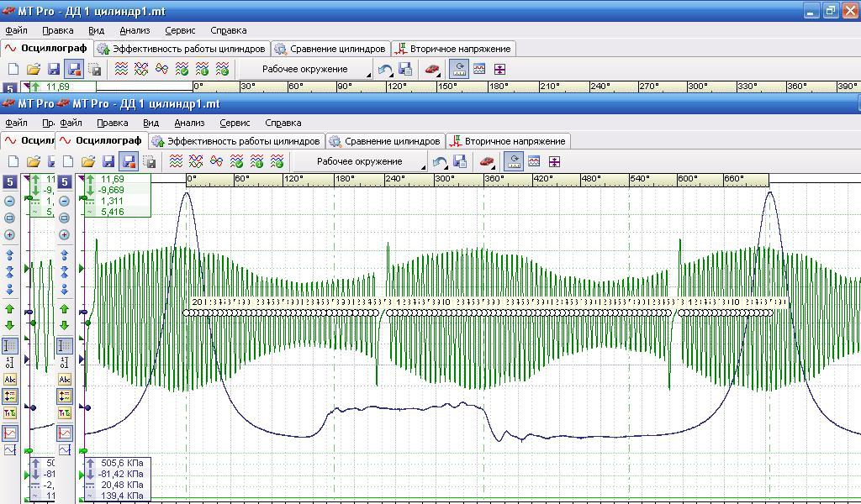Switch to the Сравнение цилиндров tab in the lower window

(x=385, y=141)
